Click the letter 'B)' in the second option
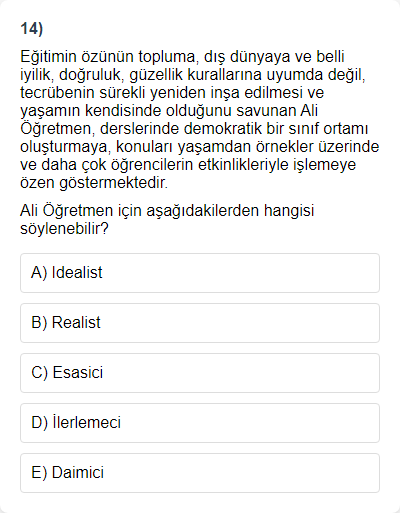The height and width of the screenshot is (513, 400). pos(39,323)
